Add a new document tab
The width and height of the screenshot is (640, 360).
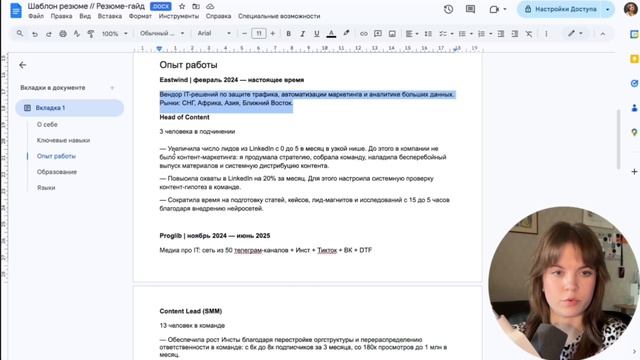(x=112, y=88)
